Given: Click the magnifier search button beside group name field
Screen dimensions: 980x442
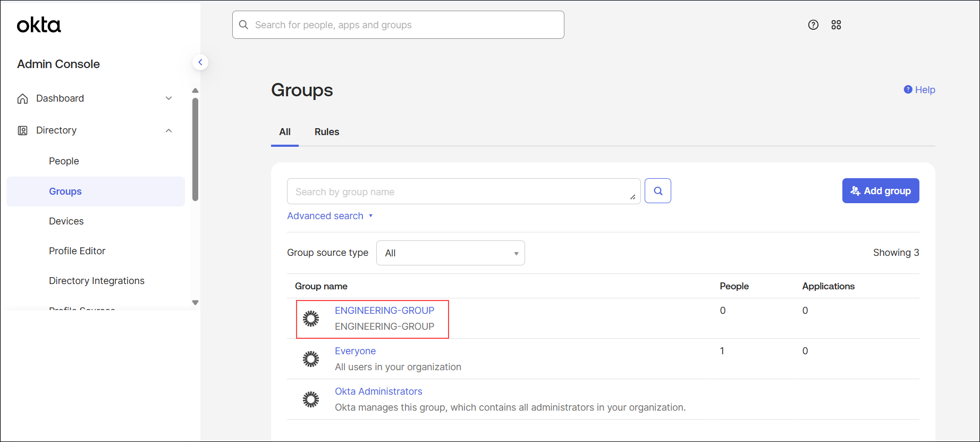Looking at the screenshot, I should (x=658, y=191).
